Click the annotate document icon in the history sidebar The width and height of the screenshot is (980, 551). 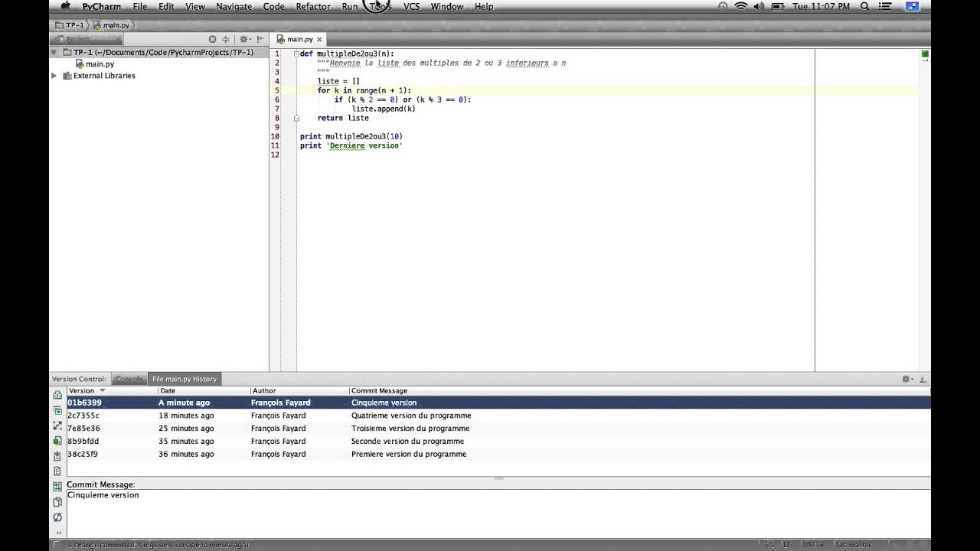coord(57,471)
